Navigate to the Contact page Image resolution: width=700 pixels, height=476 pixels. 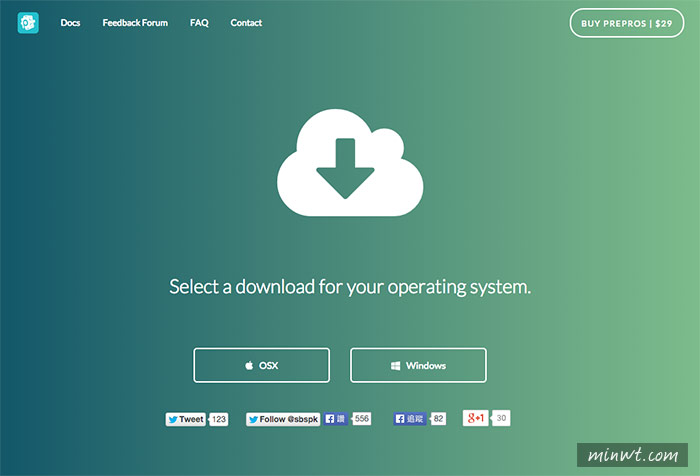pos(246,22)
